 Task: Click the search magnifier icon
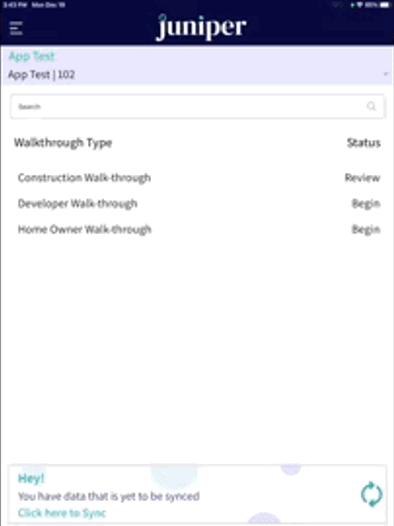coord(371,106)
